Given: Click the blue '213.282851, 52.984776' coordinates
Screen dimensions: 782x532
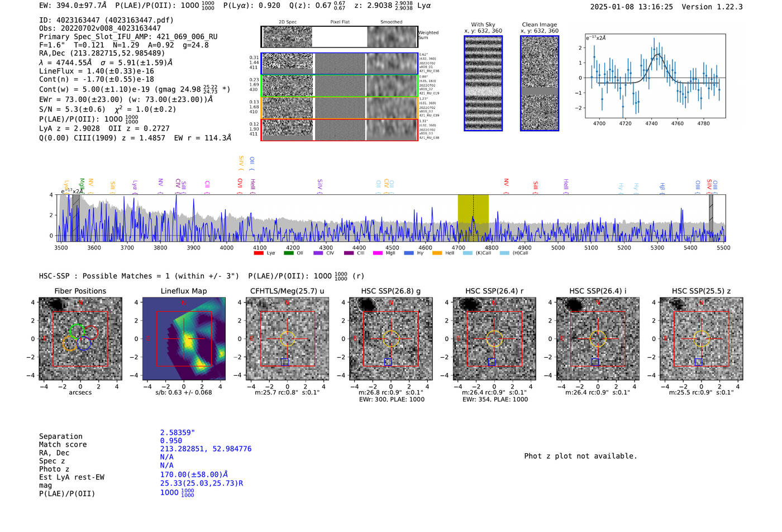Looking at the screenshot, I should coord(206,449).
